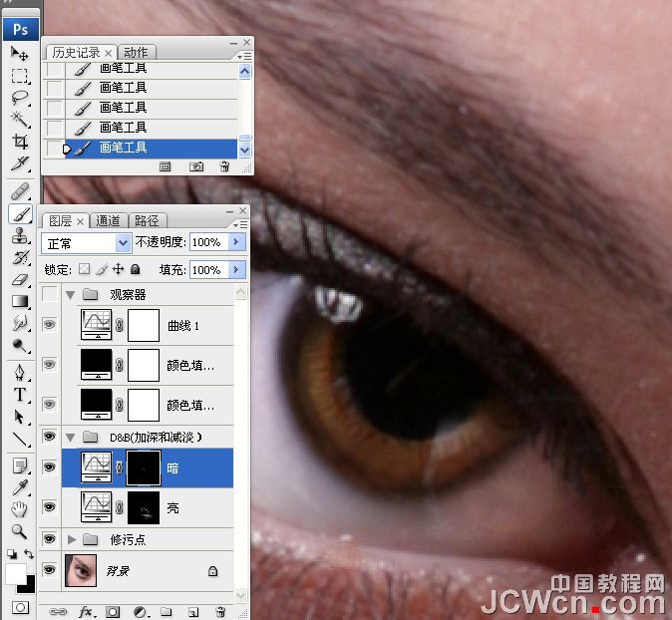This screenshot has height=620, width=672.
Task: Expand the 修污点 layer group
Action: click(x=71, y=539)
